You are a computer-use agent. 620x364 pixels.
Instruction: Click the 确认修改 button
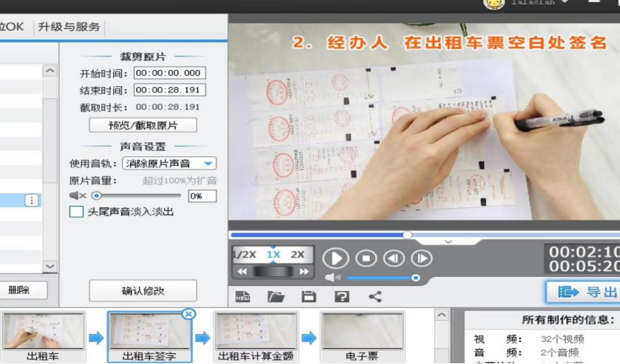click(x=143, y=290)
